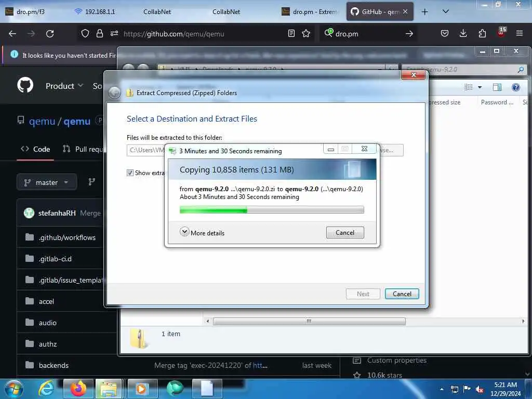Open media player taskbar icon
This screenshot has width=532, height=399.
(x=142, y=389)
